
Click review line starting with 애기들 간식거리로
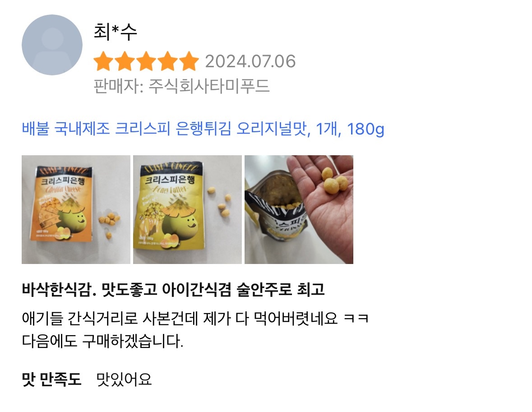[x=195, y=318]
